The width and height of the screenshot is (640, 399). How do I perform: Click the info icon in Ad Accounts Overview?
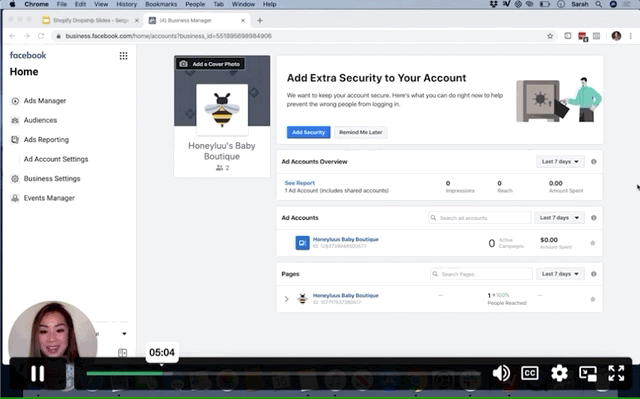coord(593,162)
